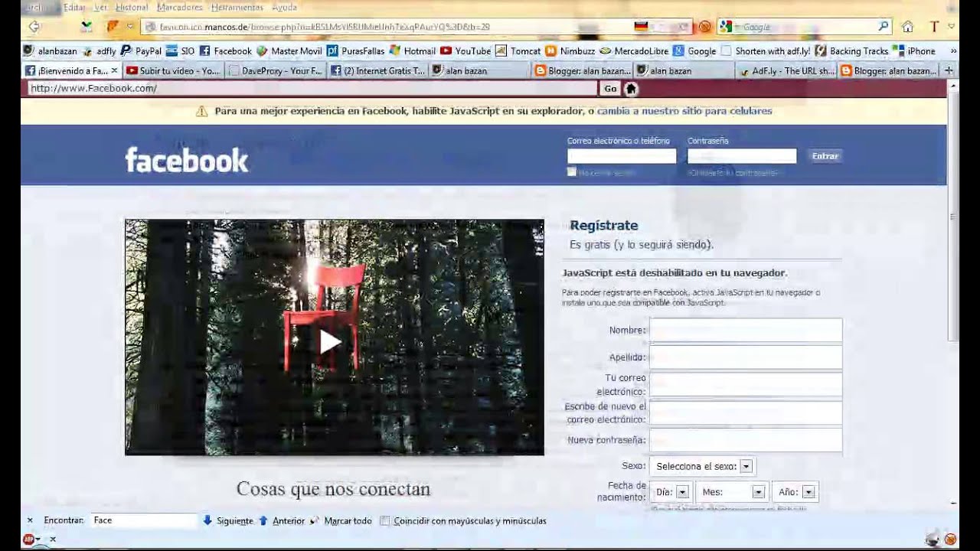Open the PayPal bookmark
Screen dimensions: 980x551
(142, 51)
